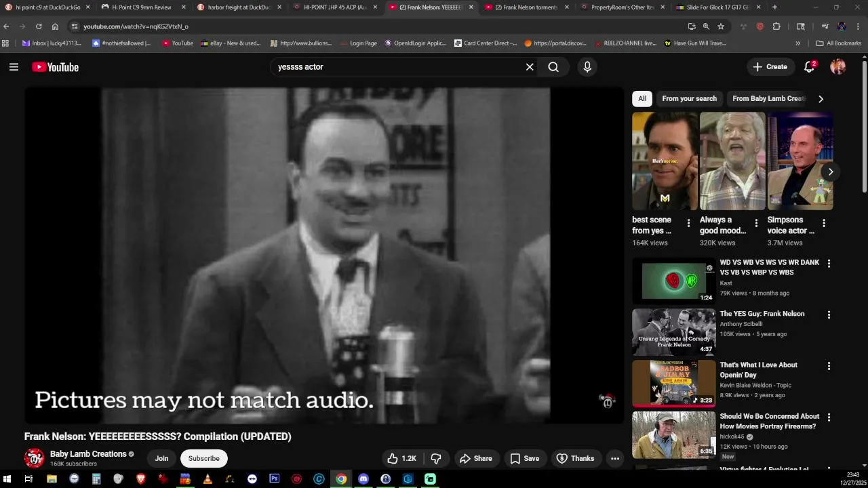Open the Windows Start menu
Viewport: 868px width, 488px height.
7,479
